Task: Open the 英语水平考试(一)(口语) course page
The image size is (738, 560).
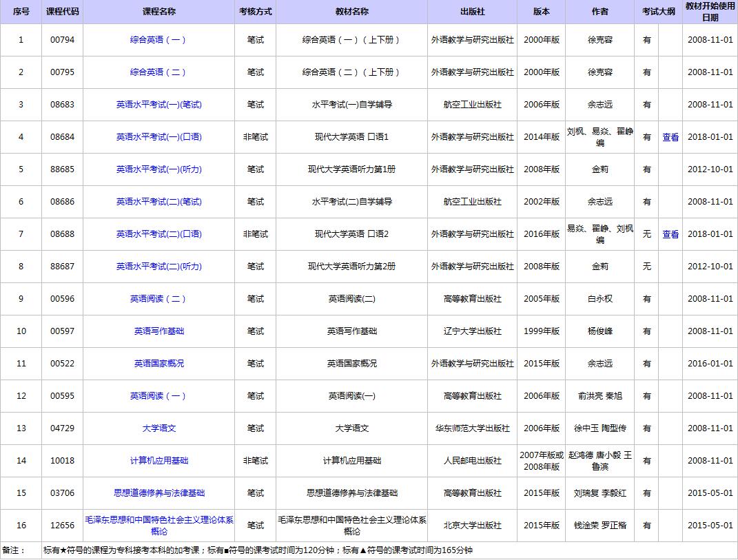Action: click(158, 137)
